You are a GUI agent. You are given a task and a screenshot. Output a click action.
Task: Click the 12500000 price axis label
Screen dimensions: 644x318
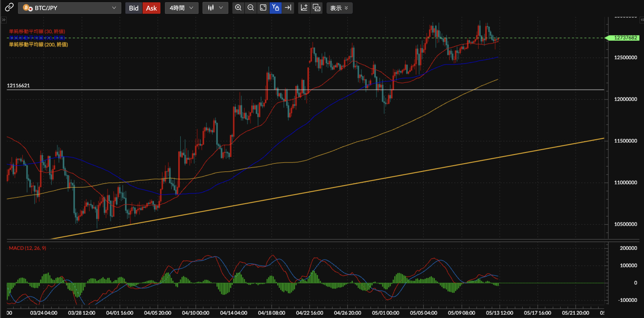[x=625, y=58]
